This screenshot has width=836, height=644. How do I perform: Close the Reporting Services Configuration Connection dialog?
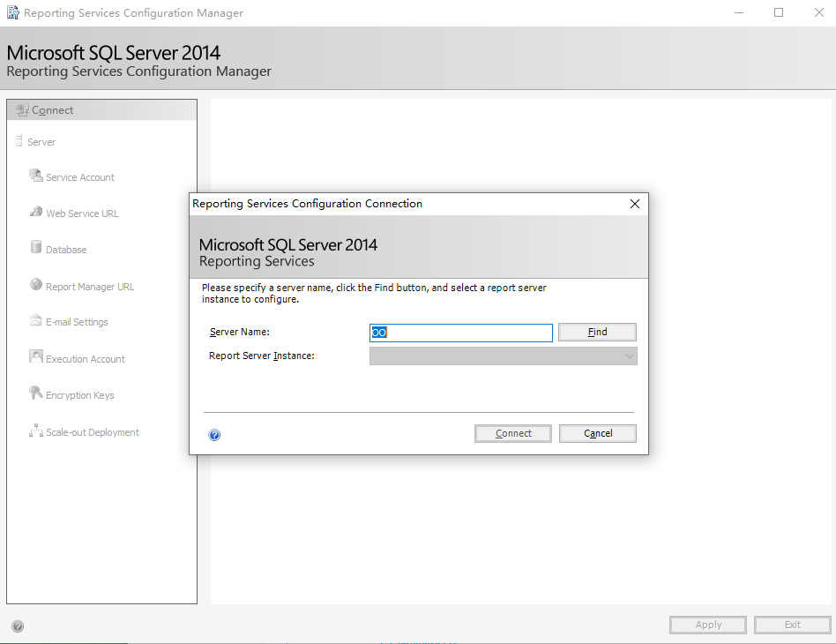[x=634, y=204]
